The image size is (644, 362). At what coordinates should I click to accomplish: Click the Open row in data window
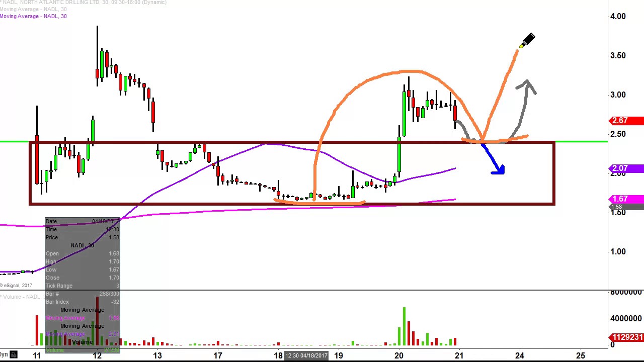point(83,253)
